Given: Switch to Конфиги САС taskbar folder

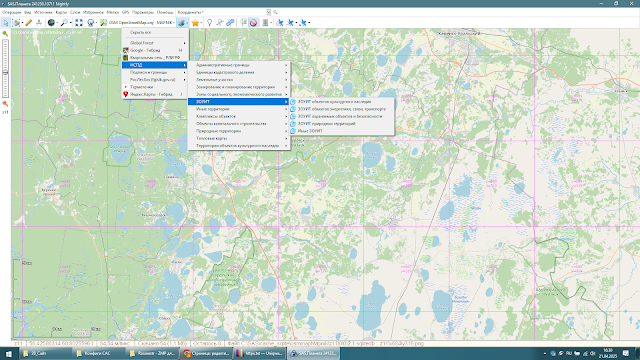Looking at the screenshot, I should pyautogui.click(x=98, y=353).
